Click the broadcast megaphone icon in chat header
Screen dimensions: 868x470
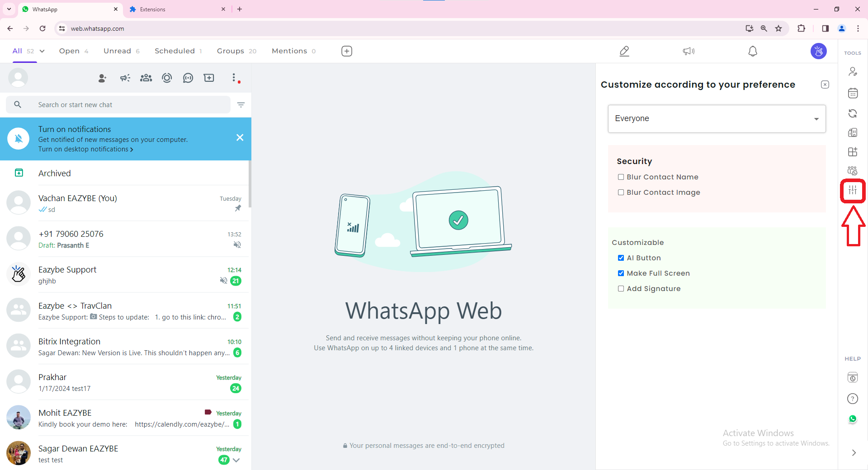pos(125,78)
